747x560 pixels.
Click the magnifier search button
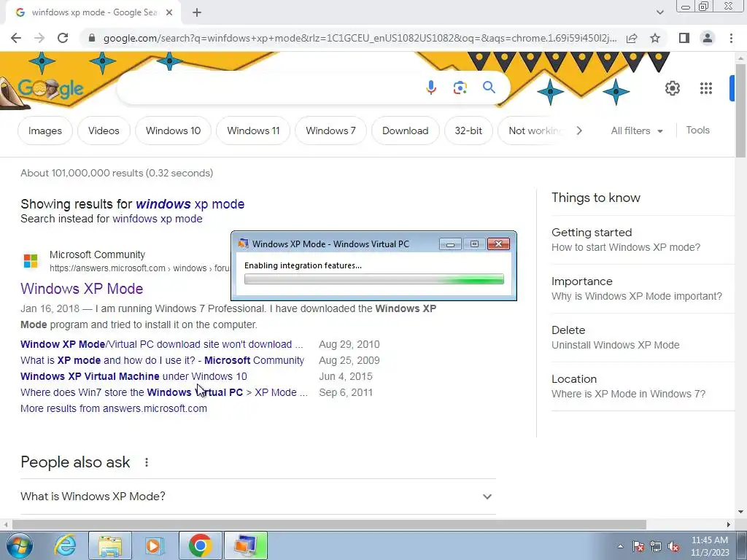(489, 87)
